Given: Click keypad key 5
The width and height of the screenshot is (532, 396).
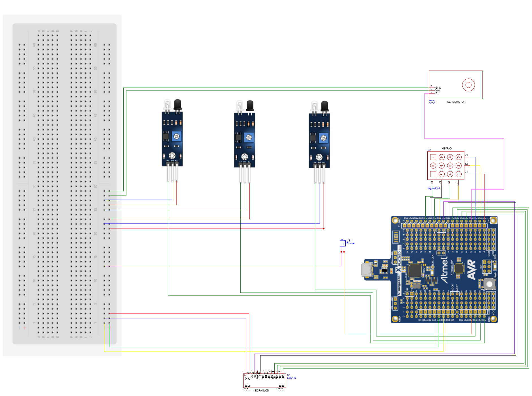Looking at the screenshot, I should 450,166.
